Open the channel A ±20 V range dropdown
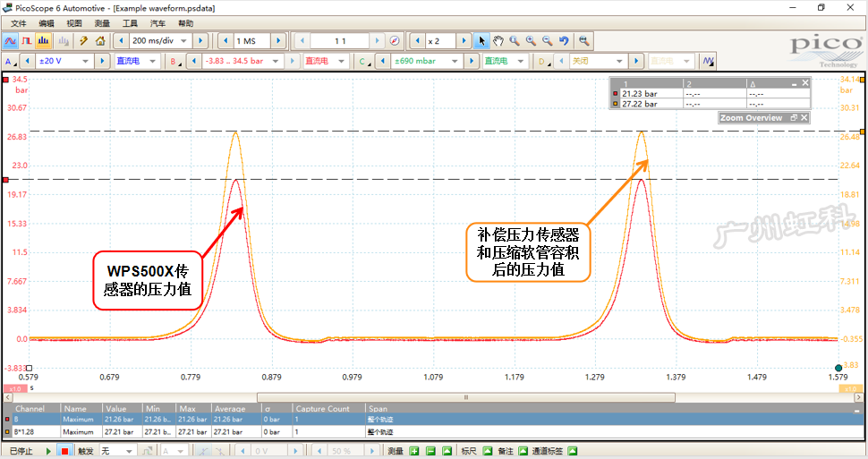This screenshot has height=459, width=868. [85, 61]
